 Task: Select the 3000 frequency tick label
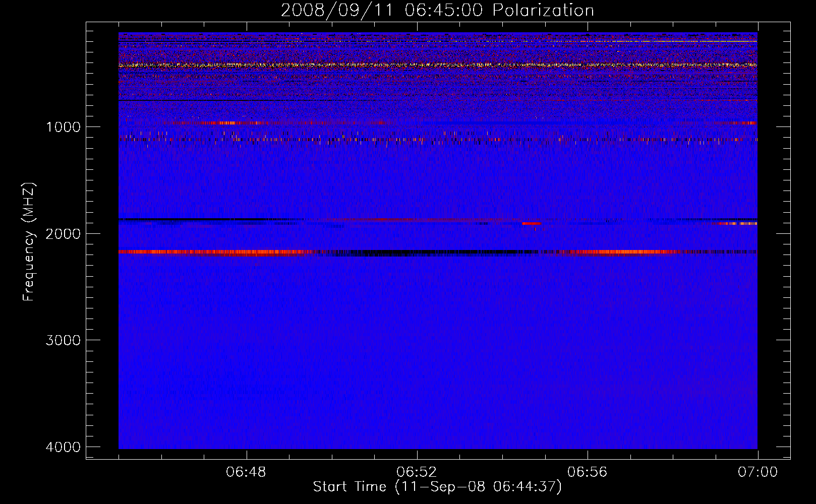tap(63, 340)
